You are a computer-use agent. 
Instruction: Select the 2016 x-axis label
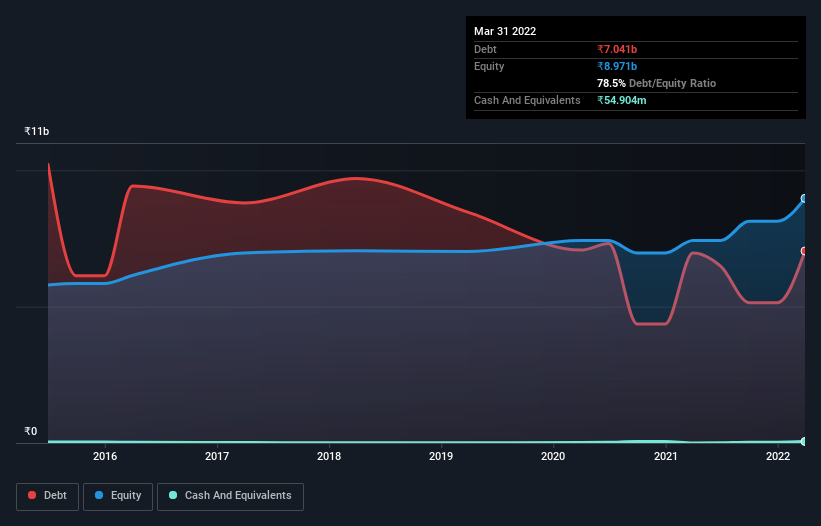coord(105,456)
